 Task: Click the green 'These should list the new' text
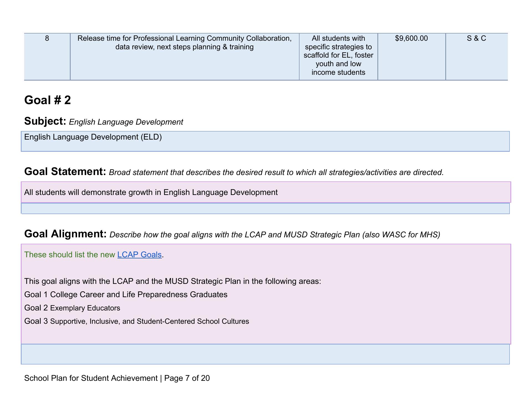point(70,255)
